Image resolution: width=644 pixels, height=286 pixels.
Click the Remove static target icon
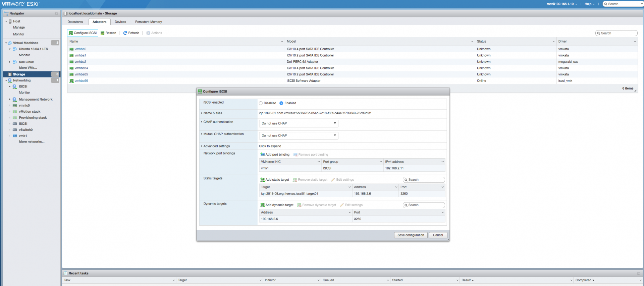pos(295,180)
